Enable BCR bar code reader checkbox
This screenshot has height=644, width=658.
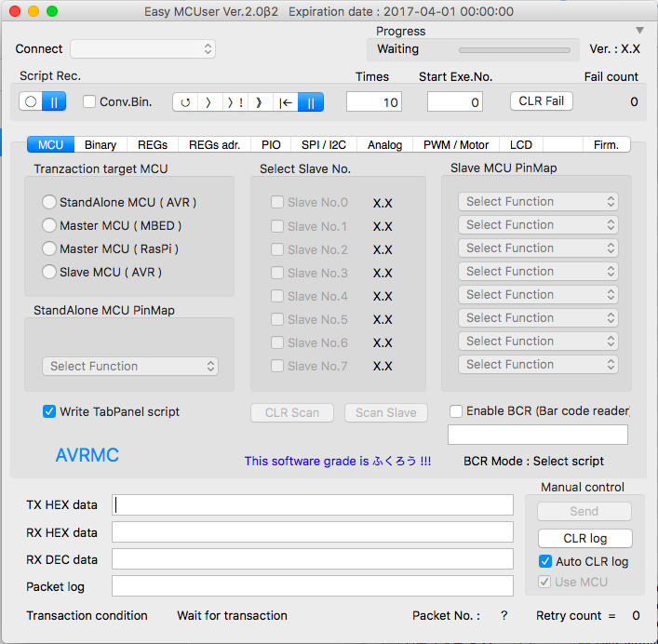[456, 411]
